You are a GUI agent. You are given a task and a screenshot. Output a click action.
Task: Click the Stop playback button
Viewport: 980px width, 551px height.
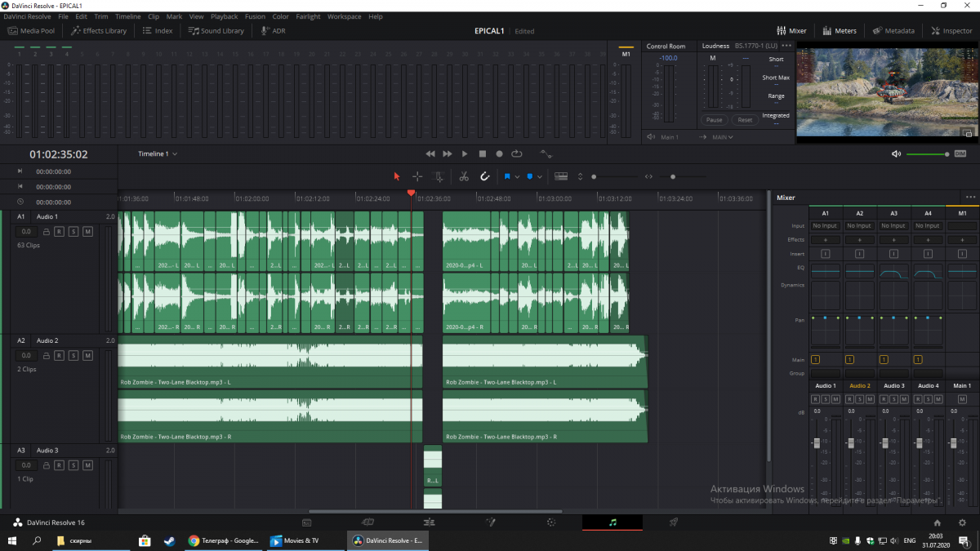point(482,153)
